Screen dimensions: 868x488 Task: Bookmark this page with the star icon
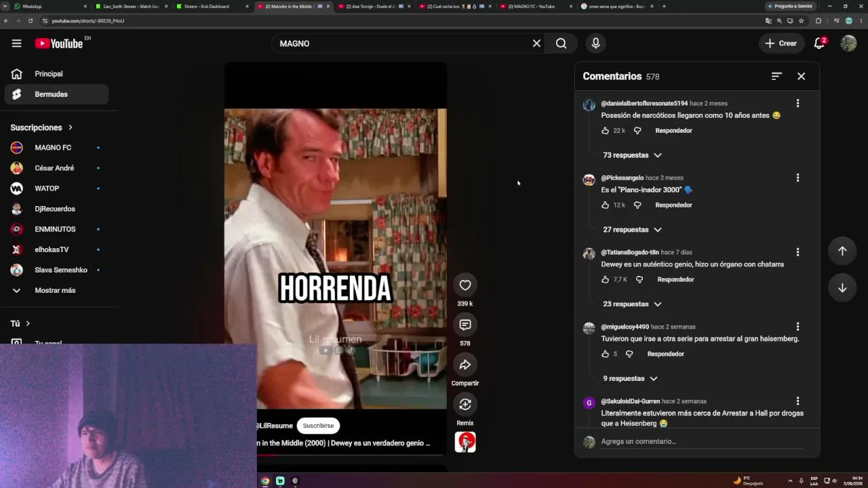coord(801,21)
